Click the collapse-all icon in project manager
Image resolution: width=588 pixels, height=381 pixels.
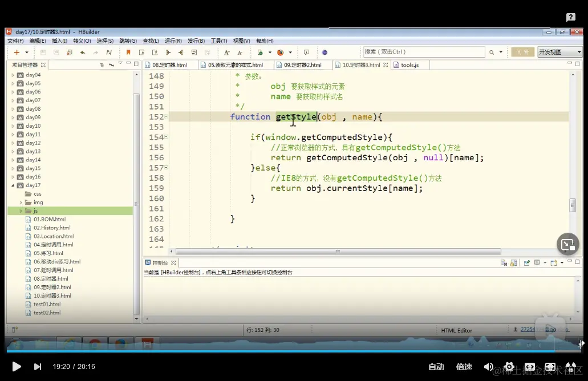click(102, 65)
